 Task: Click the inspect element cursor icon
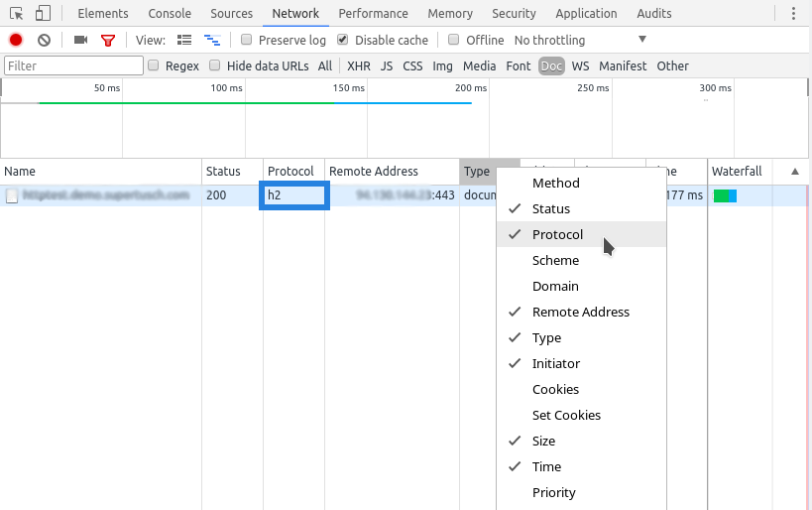pyautogui.click(x=17, y=14)
